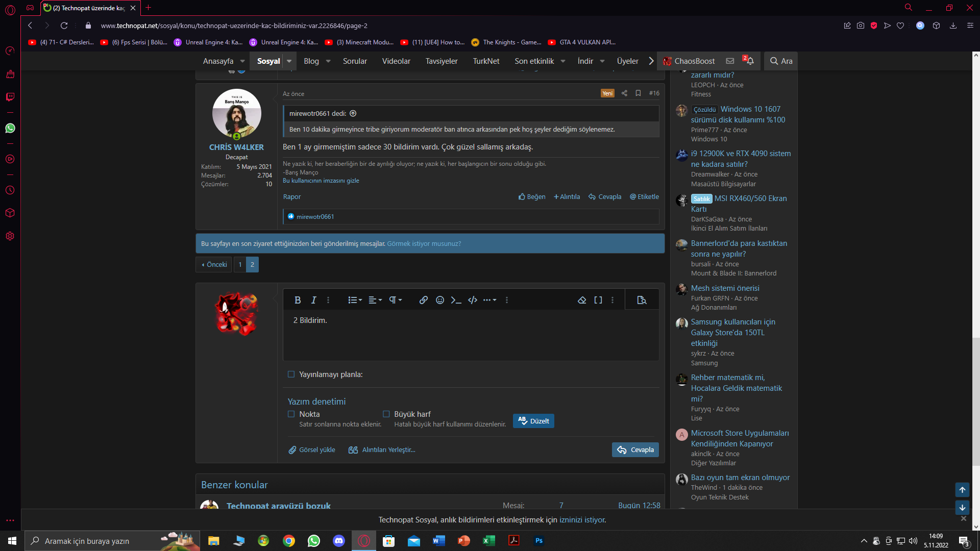This screenshot has width=980, height=551.
Task: Open the Videolar navigation item
Action: point(396,61)
